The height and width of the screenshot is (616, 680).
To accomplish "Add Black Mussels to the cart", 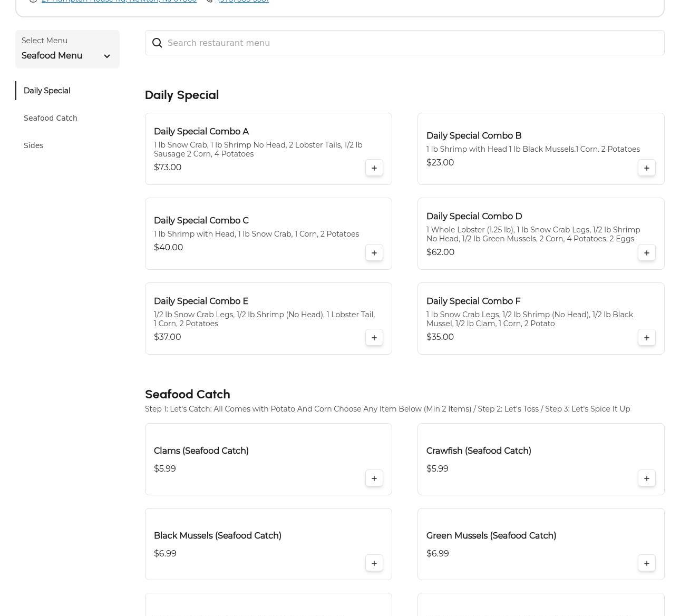I will pyautogui.click(x=374, y=563).
